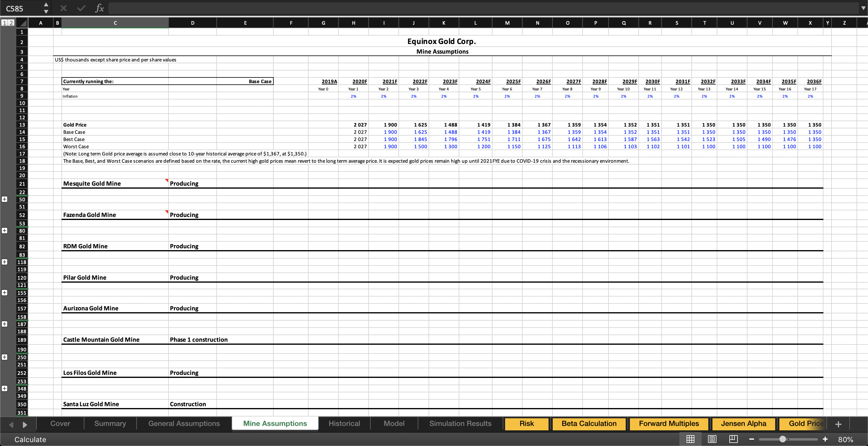Select row 13 header

click(x=22, y=125)
